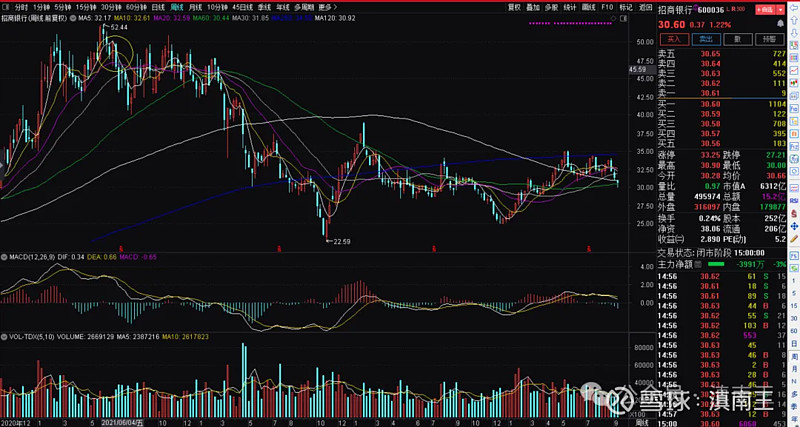This screenshot has height=427, width=800.
Task: Open the 画线 drawing menu
Action: (x=589, y=8)
